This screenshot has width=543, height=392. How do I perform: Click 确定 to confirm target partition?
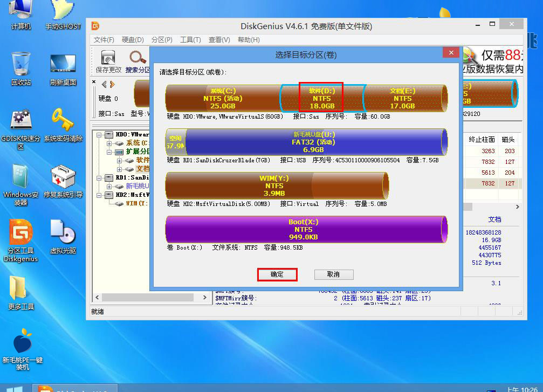(x=277, y=274)
